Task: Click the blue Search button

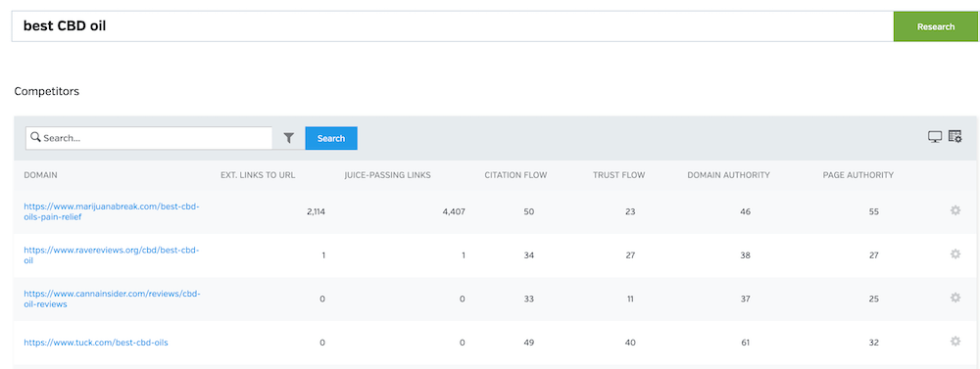Action: click(x=331, y=138)
